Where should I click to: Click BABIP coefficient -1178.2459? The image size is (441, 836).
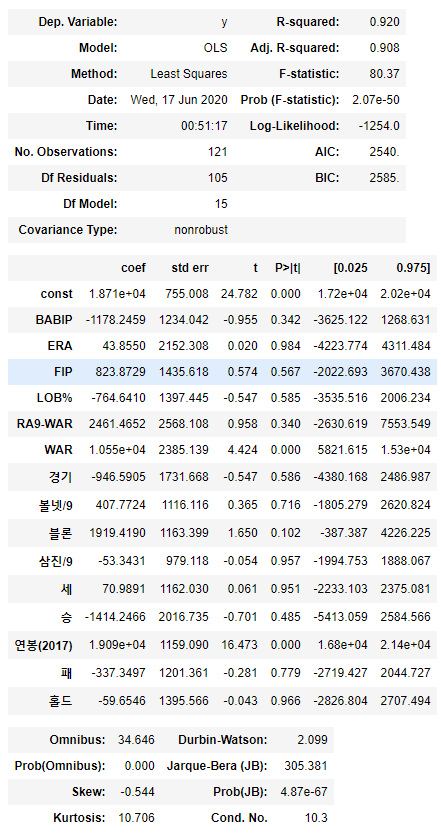click(116, 320)
